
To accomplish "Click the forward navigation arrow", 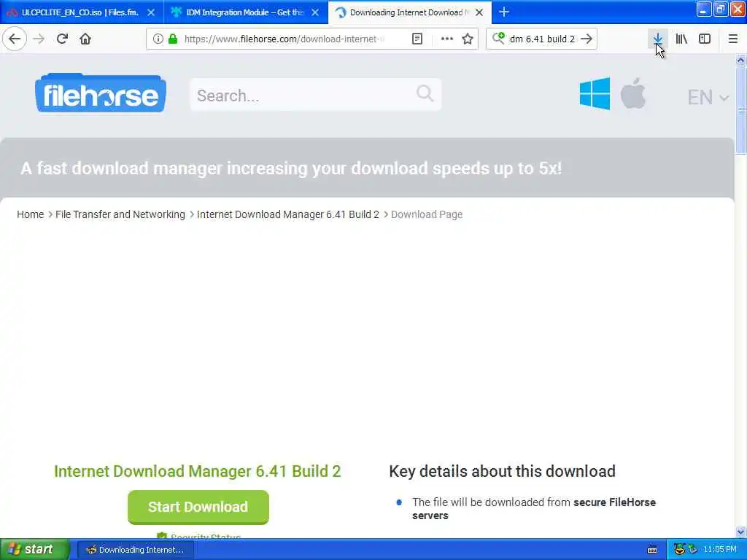I will point(39,39).
